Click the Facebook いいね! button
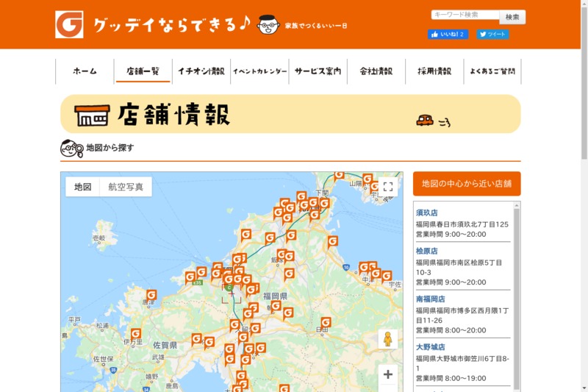 (x=448, y=34)
